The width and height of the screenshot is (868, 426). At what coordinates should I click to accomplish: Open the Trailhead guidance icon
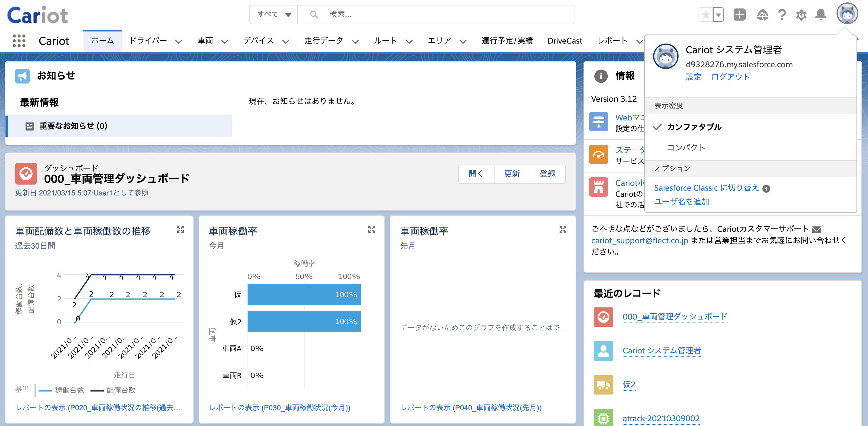[762, 15]
